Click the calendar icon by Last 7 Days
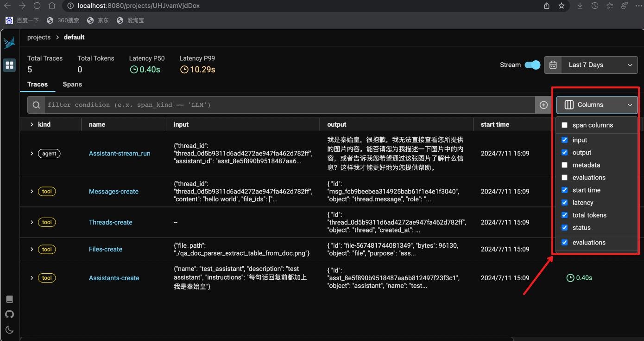644x341 pixels. [553, 65]
